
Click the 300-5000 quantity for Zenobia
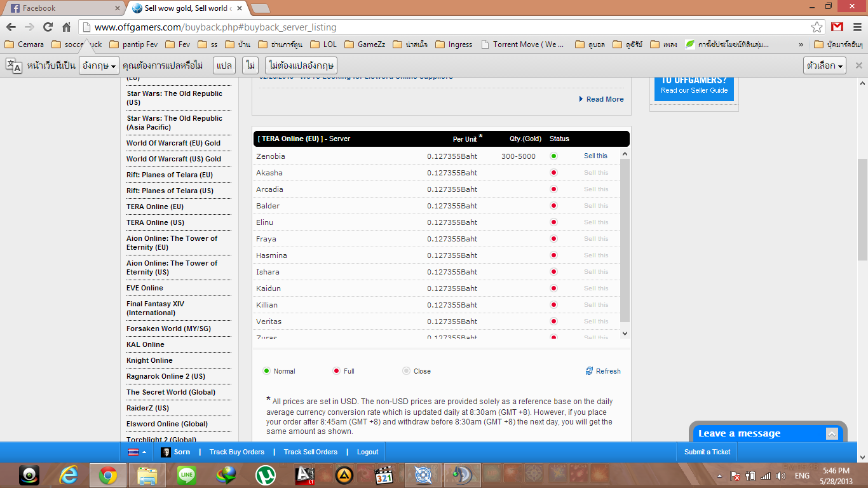click(518, 156)
